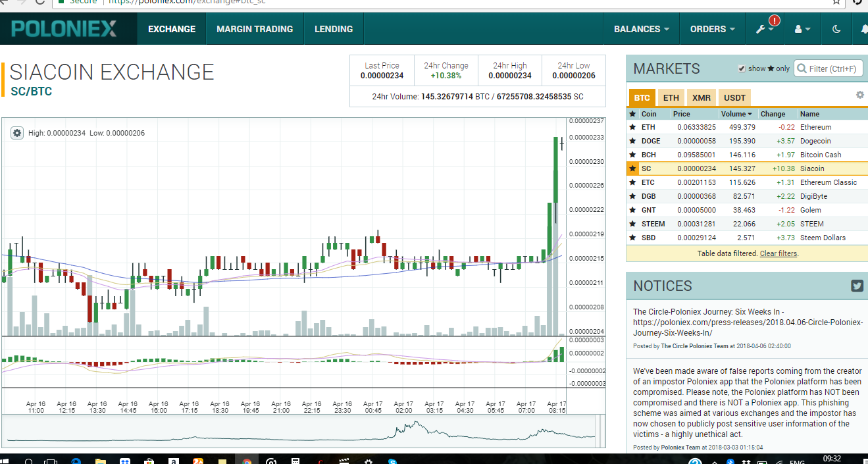Open the Margin Trading tab
This screenshot has height=464, width=868.
(x=255, y=29)
